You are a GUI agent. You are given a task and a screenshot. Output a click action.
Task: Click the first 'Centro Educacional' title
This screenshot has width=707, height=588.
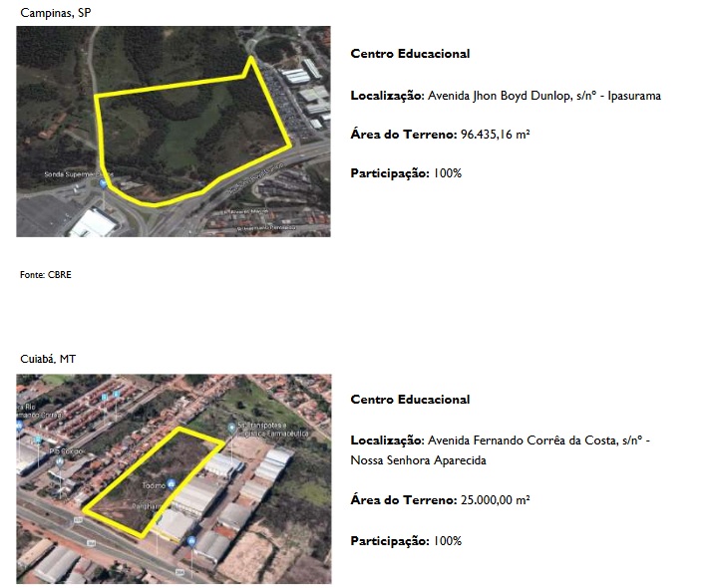(x=410, y=54)
